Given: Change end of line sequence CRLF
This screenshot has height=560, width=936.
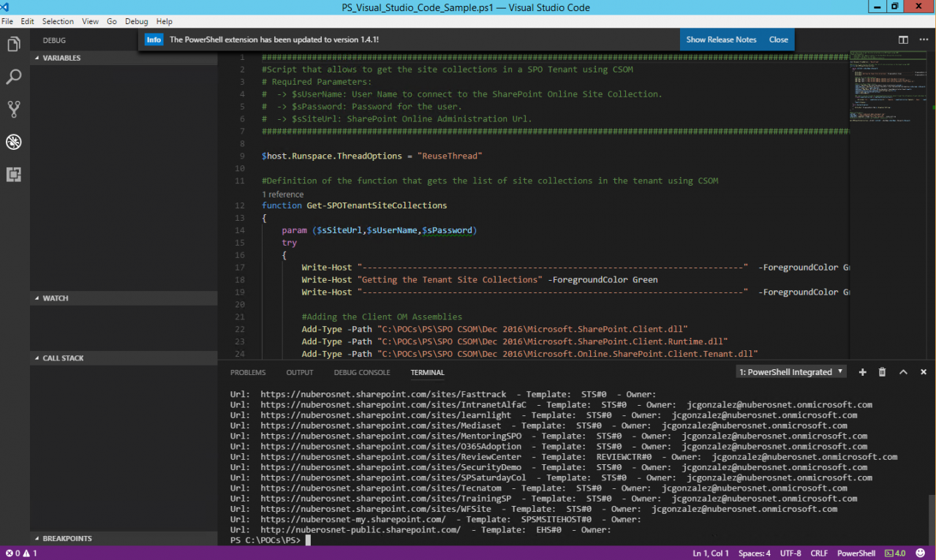Looking at the screenshot, I should tap(819, 553).
